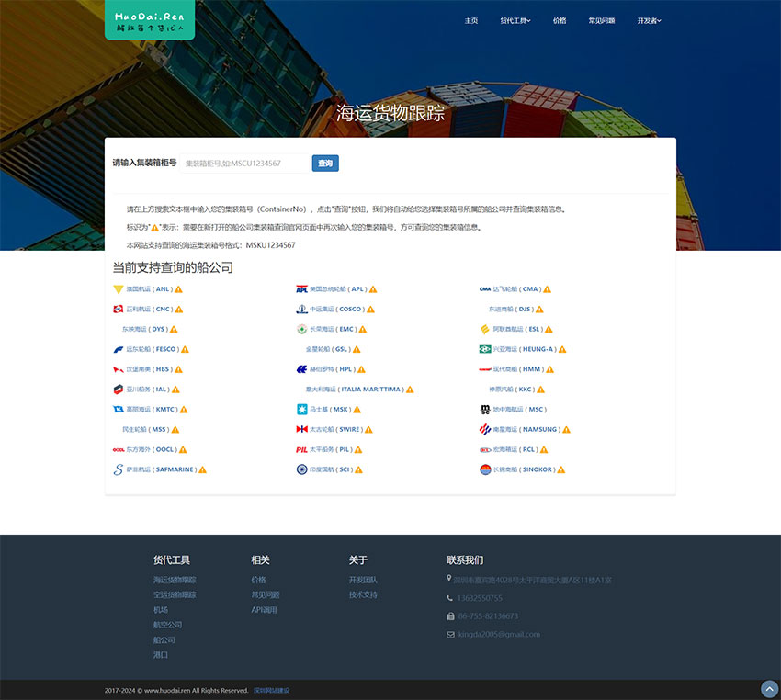Focus the container number input field

click(244, 164)
